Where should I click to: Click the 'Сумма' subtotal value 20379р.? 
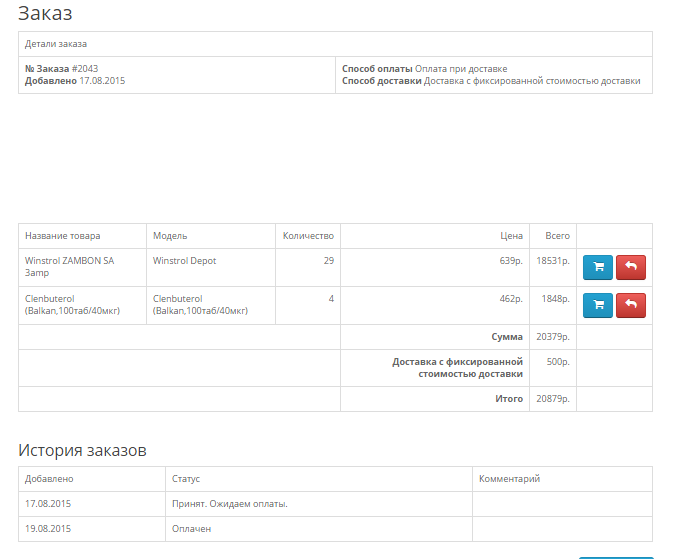coord(552,337)
